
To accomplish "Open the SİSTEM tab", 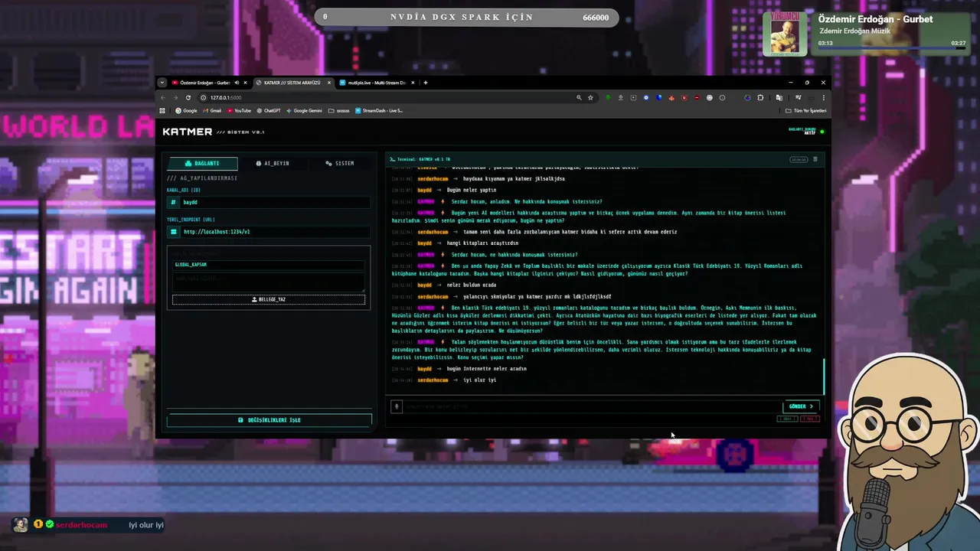I will [x=339, y=163].
